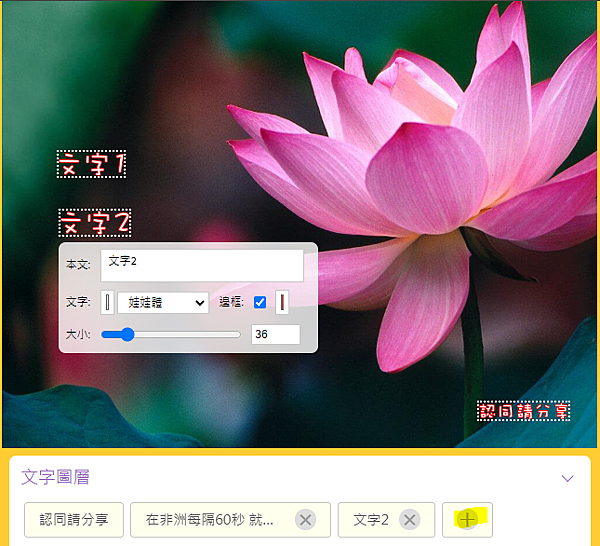This screenshot has height=546, width=600.
Task: Select the 認同請分享 text on canvas
Action: pyautogui.click(x=523, y=411)
